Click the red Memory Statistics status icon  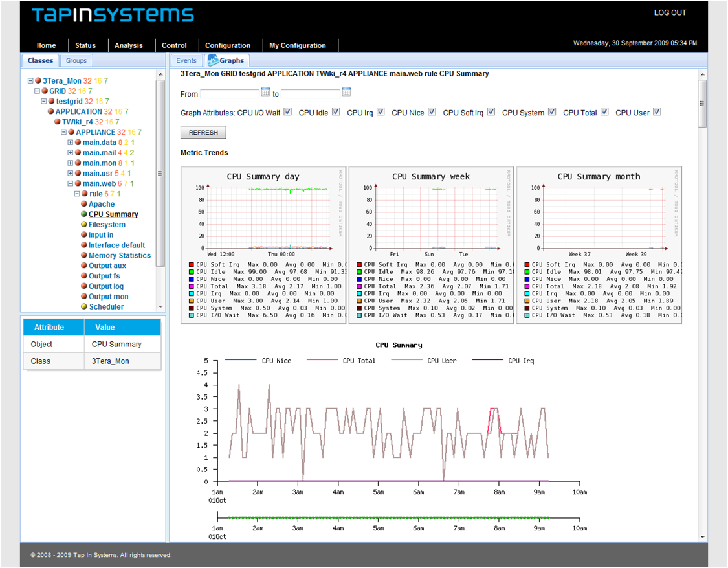[84, 256]
